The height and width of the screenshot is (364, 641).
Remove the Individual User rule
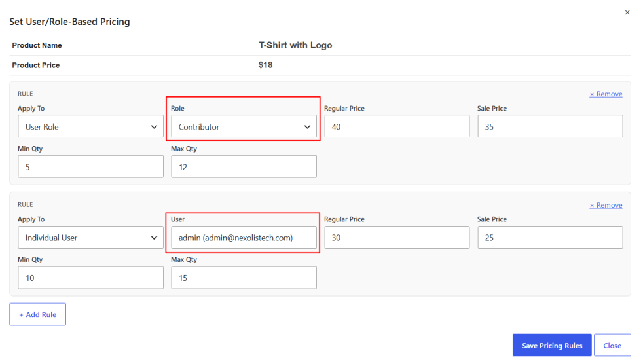tap(606, 205)
